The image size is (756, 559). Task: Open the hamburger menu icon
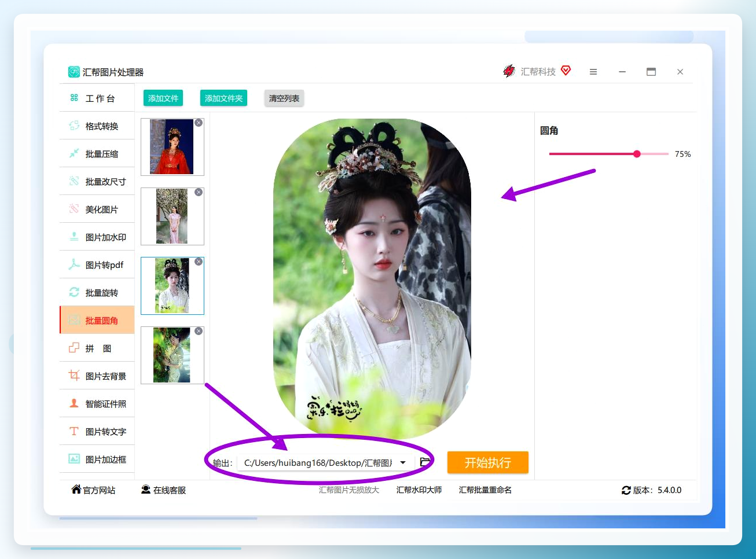coord(593,72)
